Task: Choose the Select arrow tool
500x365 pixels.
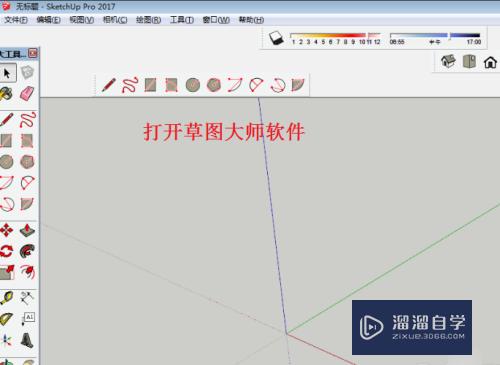Action: 7,73
